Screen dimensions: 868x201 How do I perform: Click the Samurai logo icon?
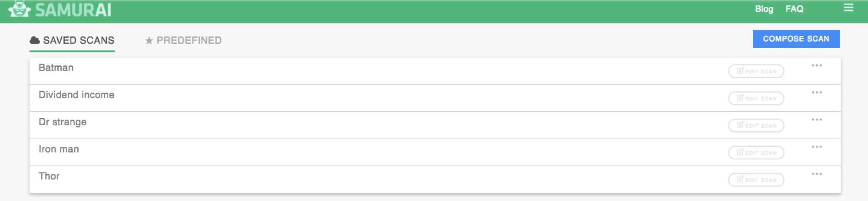20,9
